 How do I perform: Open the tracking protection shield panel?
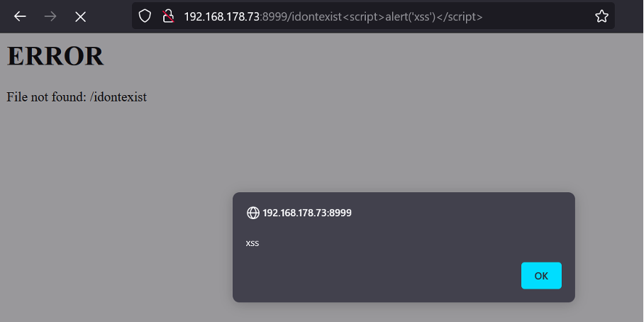coord(145,16)
